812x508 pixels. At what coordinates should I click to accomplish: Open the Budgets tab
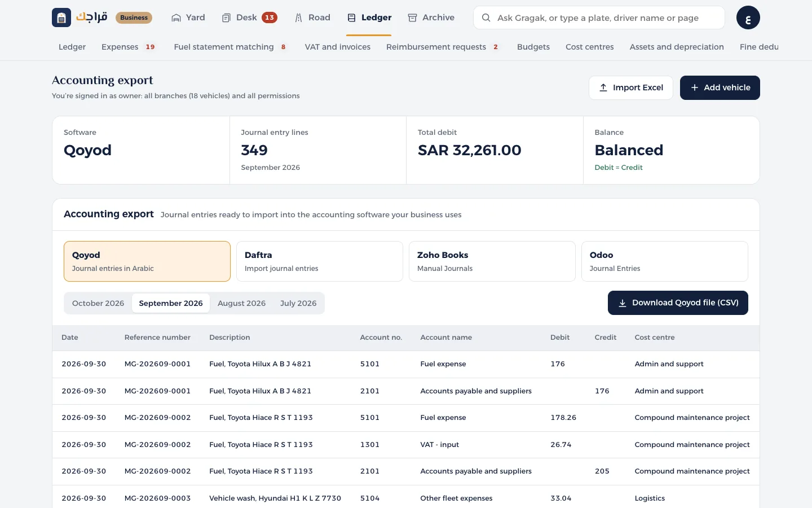point(533,47)
